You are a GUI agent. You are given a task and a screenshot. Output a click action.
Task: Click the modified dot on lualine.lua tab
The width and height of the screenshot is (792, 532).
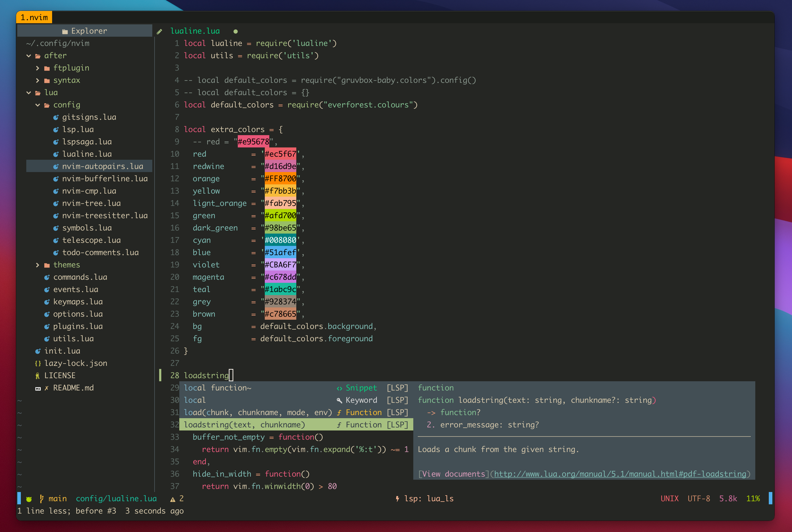236,31
